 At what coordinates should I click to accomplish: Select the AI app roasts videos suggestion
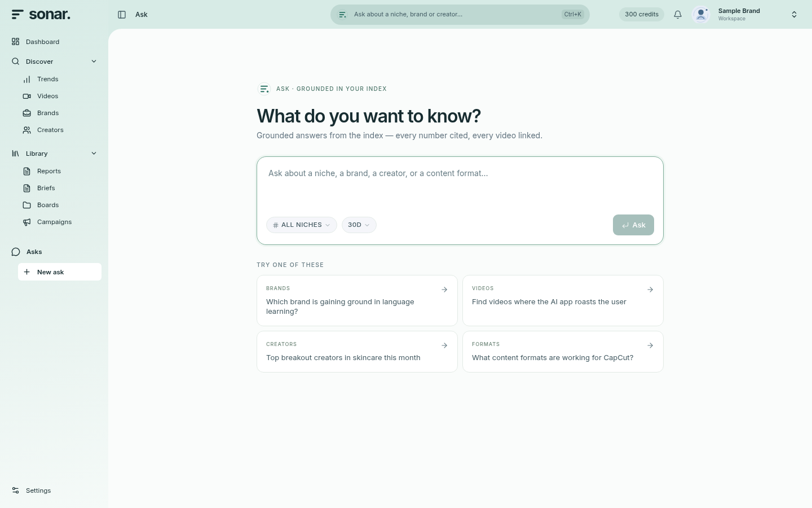pos(563,300)
